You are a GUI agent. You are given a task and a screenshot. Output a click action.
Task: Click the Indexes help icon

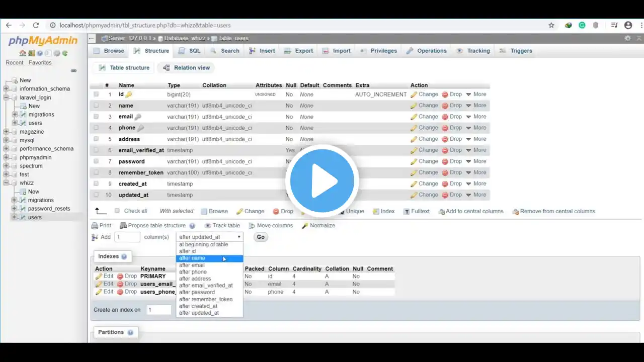click(x=124, y=256)
